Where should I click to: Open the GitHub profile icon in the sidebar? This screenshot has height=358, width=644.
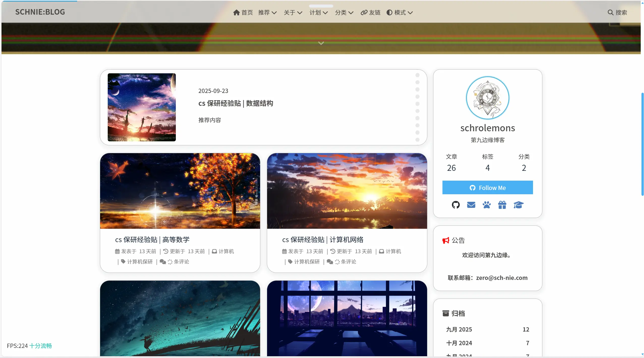coord(455,205)
